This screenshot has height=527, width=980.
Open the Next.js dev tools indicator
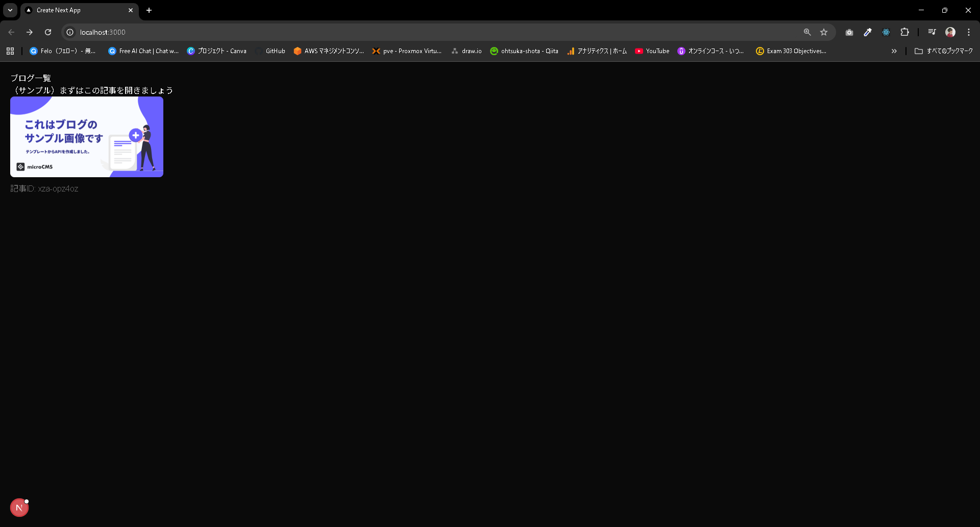click(x=19, y=508)
